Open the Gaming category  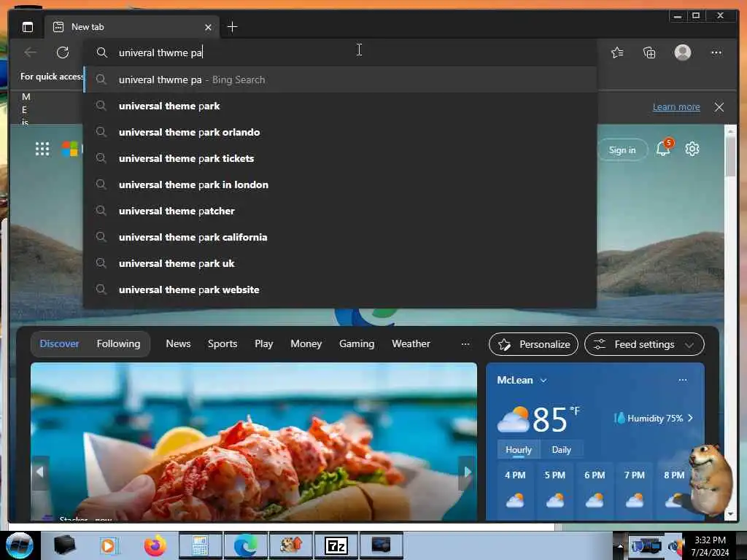[356, 344]
